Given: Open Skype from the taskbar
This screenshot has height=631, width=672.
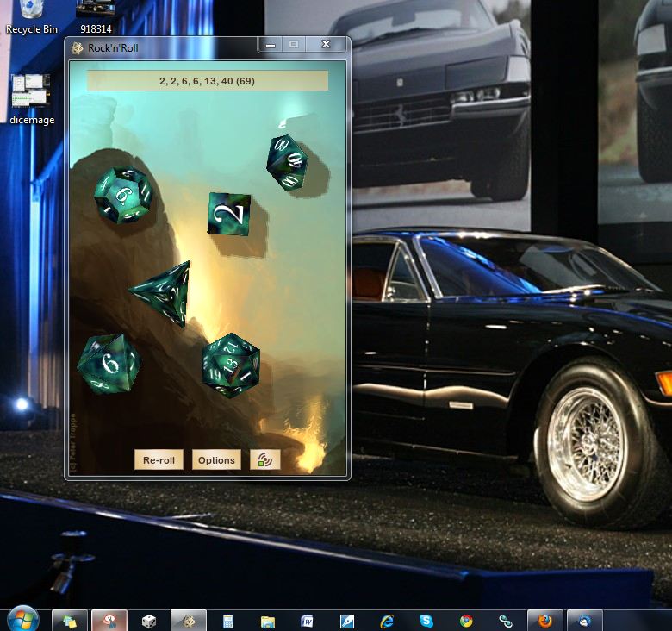Looking at the screenshot, I should 426,621.
